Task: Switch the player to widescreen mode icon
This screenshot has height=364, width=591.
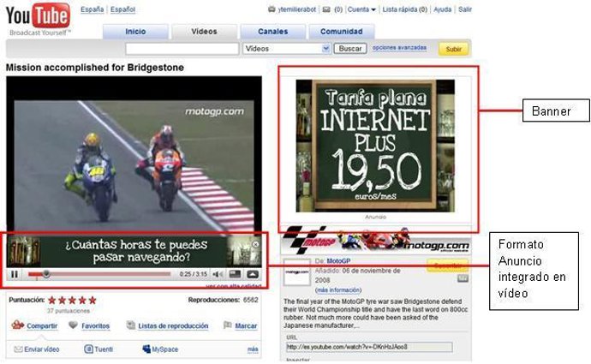Action: (x=235, y=274)
